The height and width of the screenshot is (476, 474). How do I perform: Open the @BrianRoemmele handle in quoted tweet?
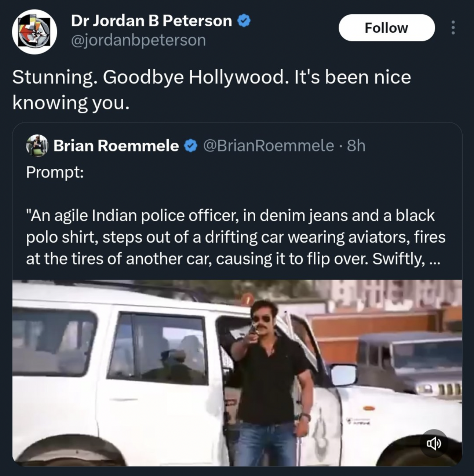268,146
